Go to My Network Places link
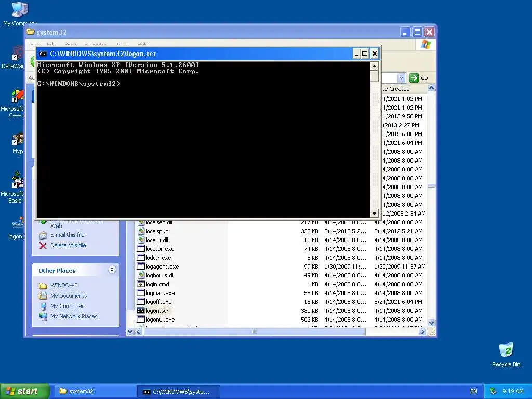Image resolution: width=532 pixels, height=399 pixels. (74, 316)
